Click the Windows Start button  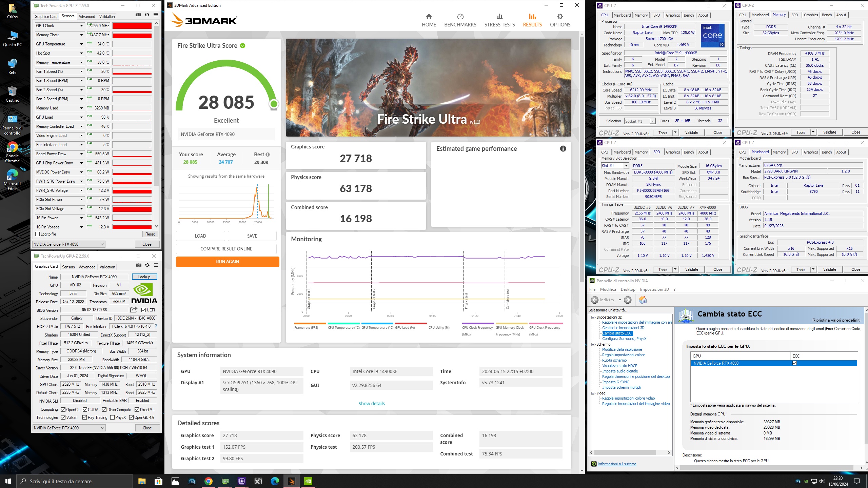point(8,481)
